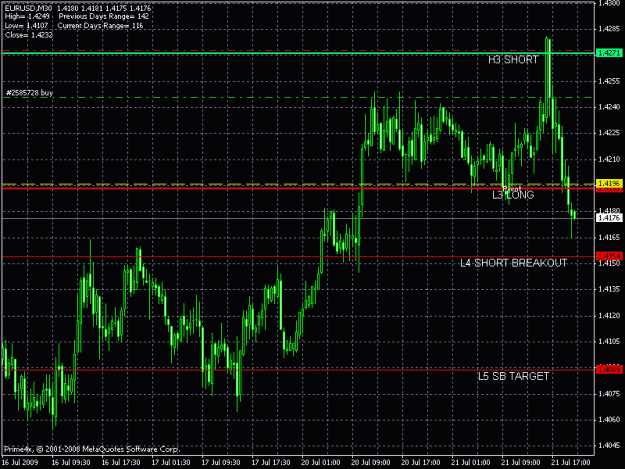
Task: Click the 17 Jul 01:30 time label
Action: pyautogui.click(x=171, y=463)
